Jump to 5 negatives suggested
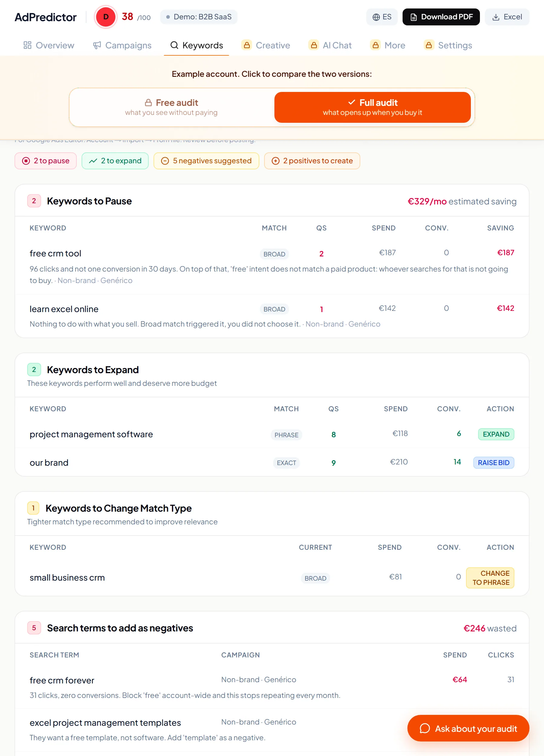Viewport: 544px width, 756px height. pos(206,161)
